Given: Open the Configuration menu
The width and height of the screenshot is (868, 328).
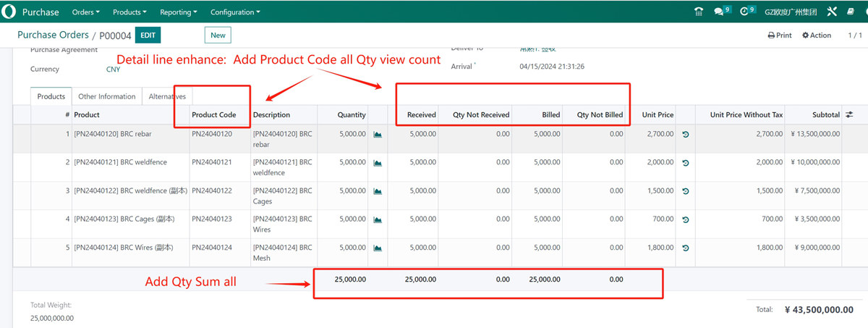Looking at the screenshot, I should pyautogui.click(x=235, y=12).
